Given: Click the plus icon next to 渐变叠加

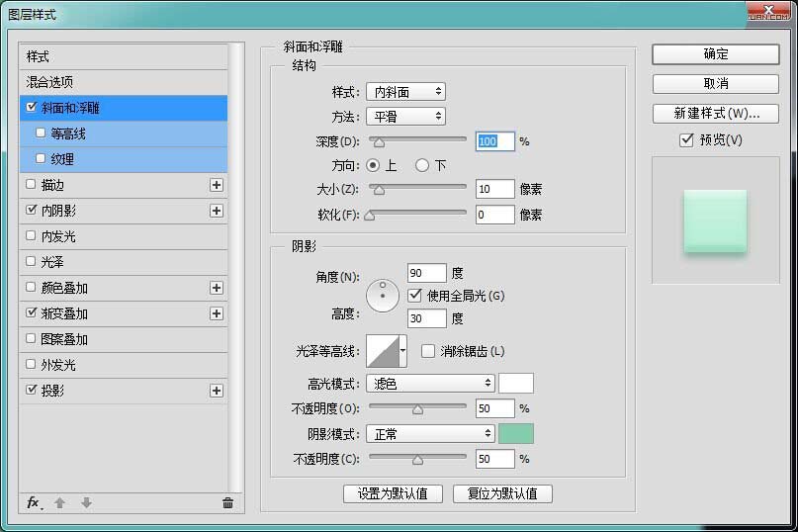Looking at the screenshot, I should pos(217,313).
